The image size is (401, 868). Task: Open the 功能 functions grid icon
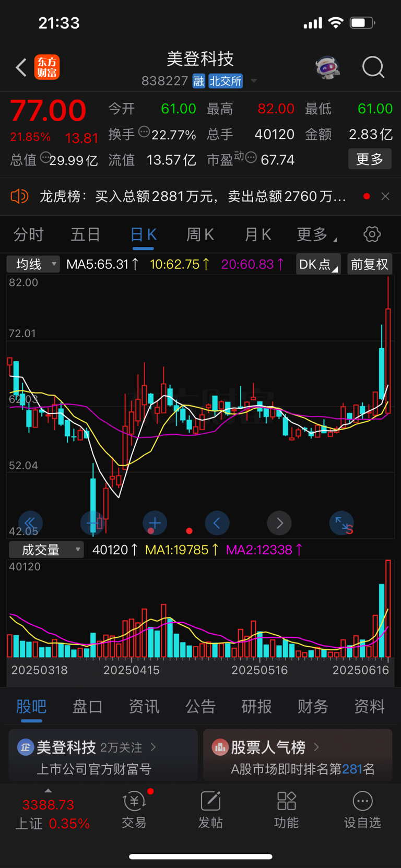click(287, 810)
